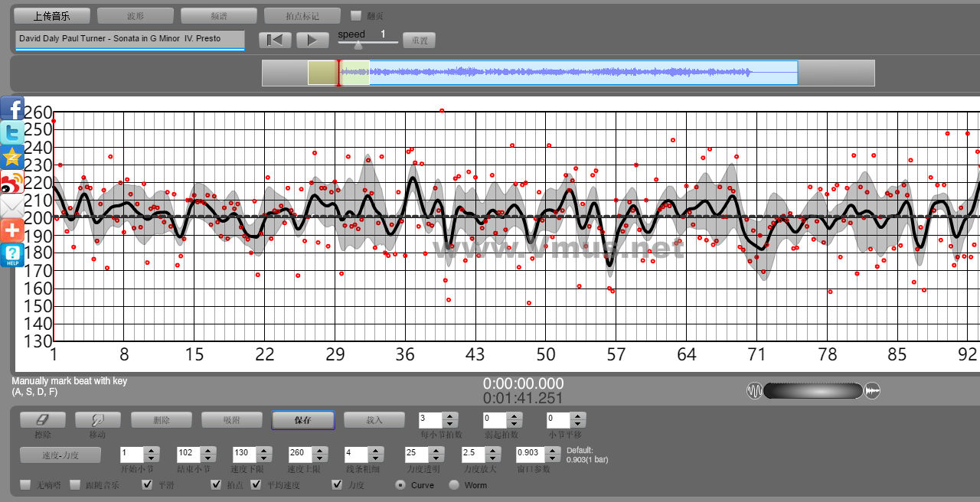Select the Worm radio button

(454, 484)
